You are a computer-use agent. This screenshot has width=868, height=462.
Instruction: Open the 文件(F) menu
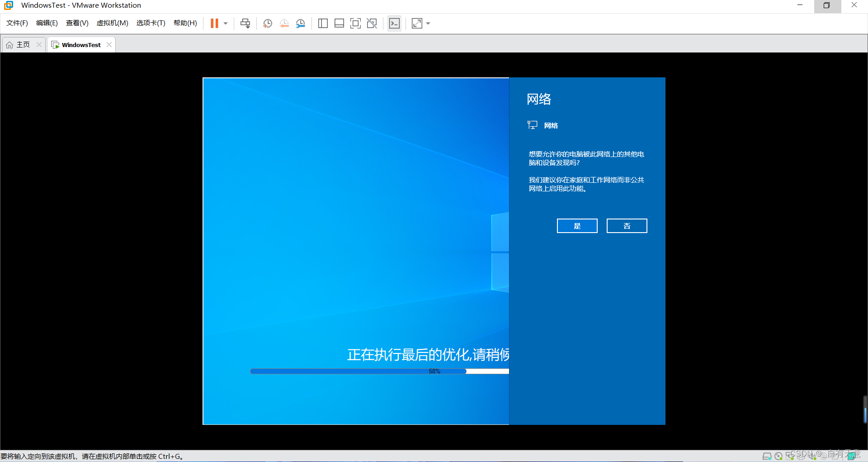pos(17,23)
